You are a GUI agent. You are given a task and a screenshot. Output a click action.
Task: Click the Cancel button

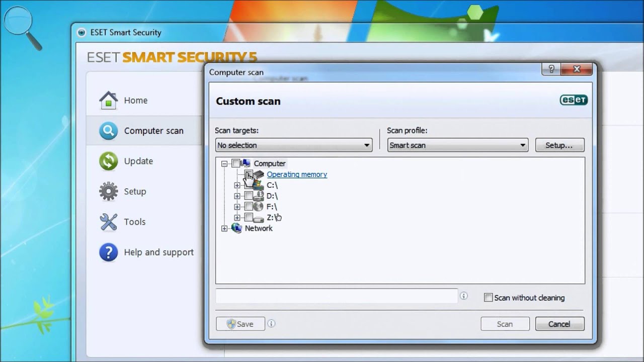pos(559,324)
